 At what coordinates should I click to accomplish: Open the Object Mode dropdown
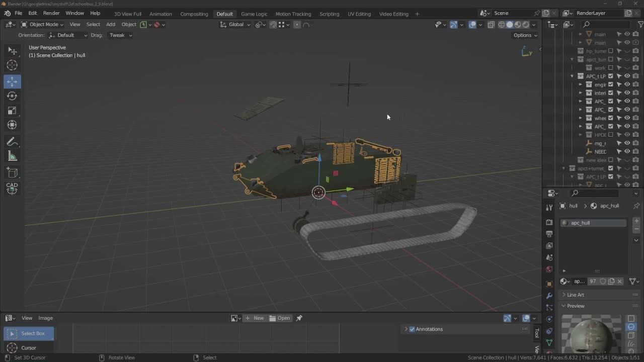(x=42, y=25)
